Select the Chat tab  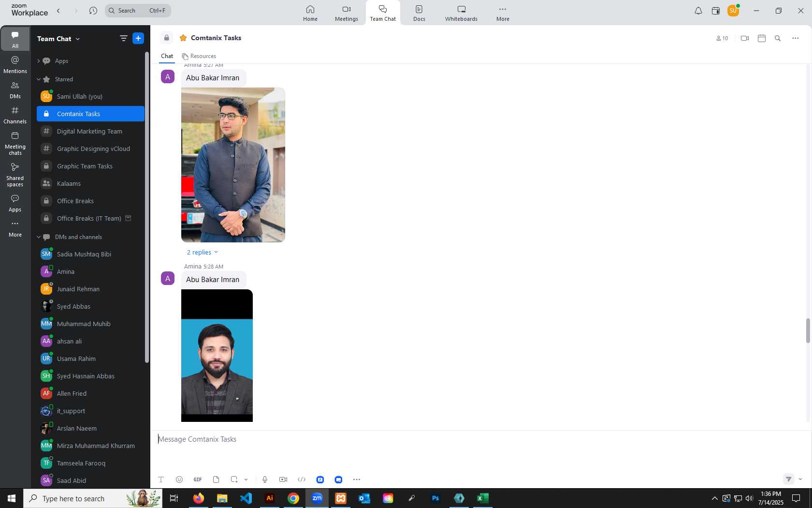[167, 56]
